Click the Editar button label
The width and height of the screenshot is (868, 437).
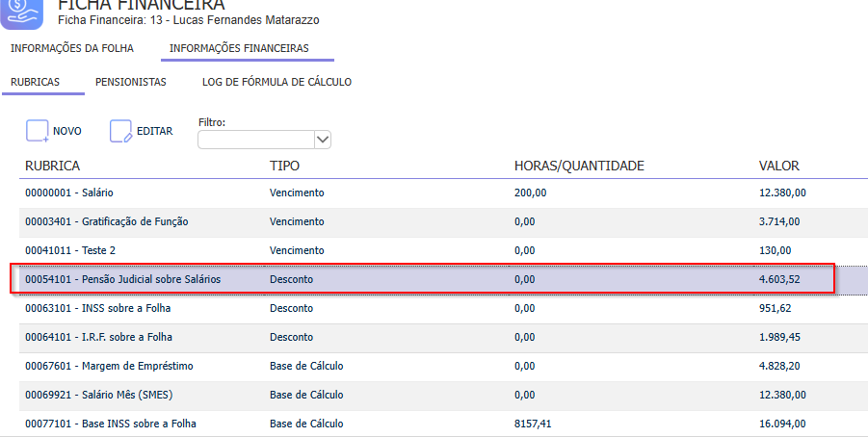coord(154,132)
